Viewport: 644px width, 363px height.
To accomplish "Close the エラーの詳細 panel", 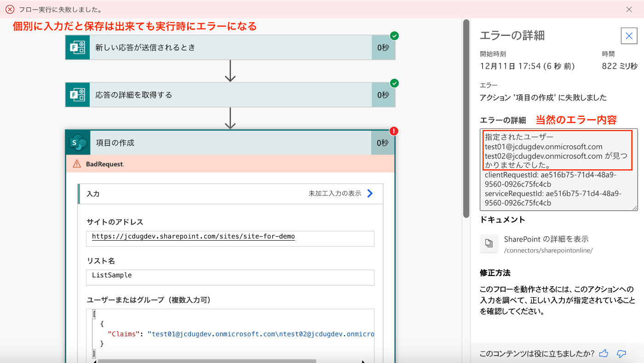I will 629,35.
